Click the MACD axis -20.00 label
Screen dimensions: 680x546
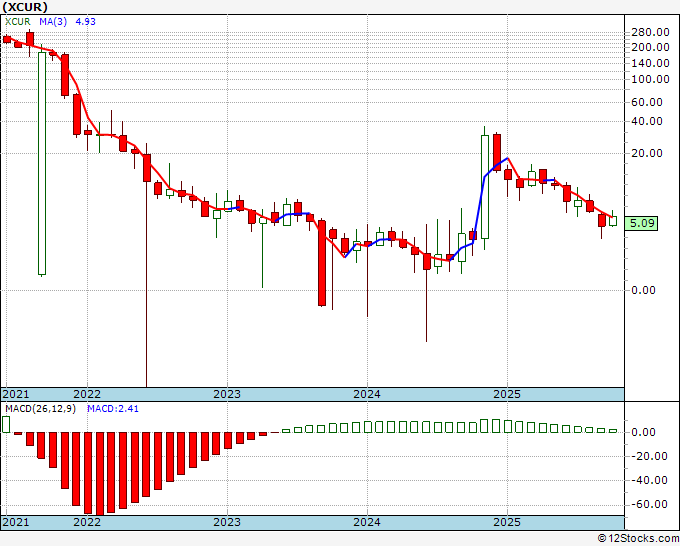pyautogui.click(x=649, y=456)
